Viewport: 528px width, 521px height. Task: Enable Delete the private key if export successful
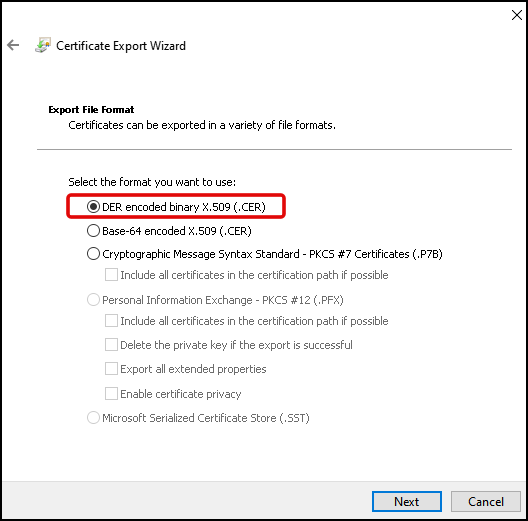[x=111, y=345]
